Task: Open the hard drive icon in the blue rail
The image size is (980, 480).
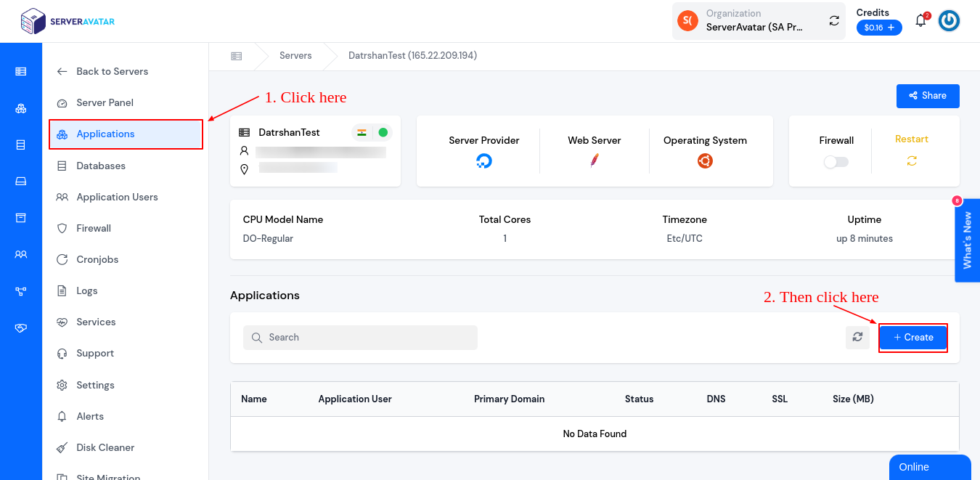Action: click(21, 182)
